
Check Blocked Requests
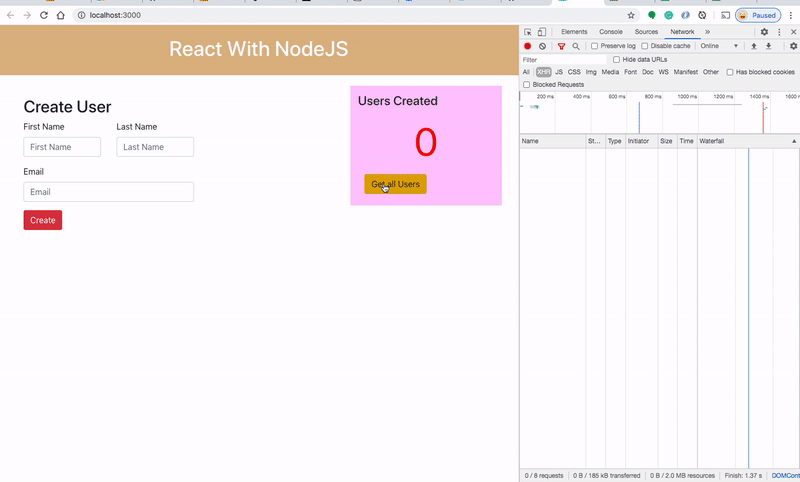pos(527,85)
